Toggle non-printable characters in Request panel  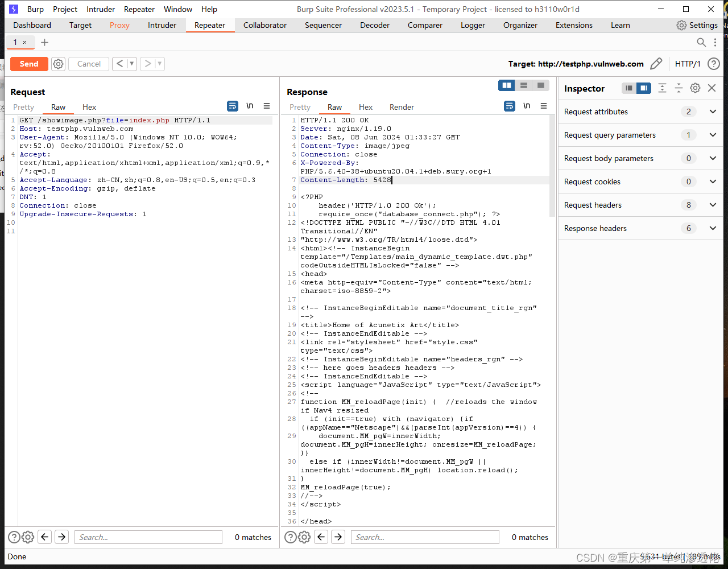[250, 106]
